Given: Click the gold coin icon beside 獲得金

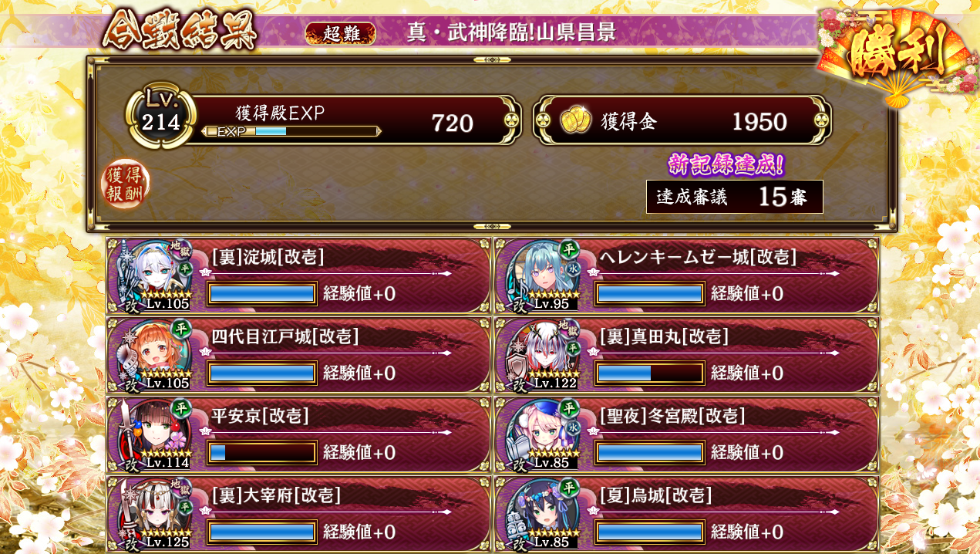Looking at the screenshot, I should click(x=575, y=120).
